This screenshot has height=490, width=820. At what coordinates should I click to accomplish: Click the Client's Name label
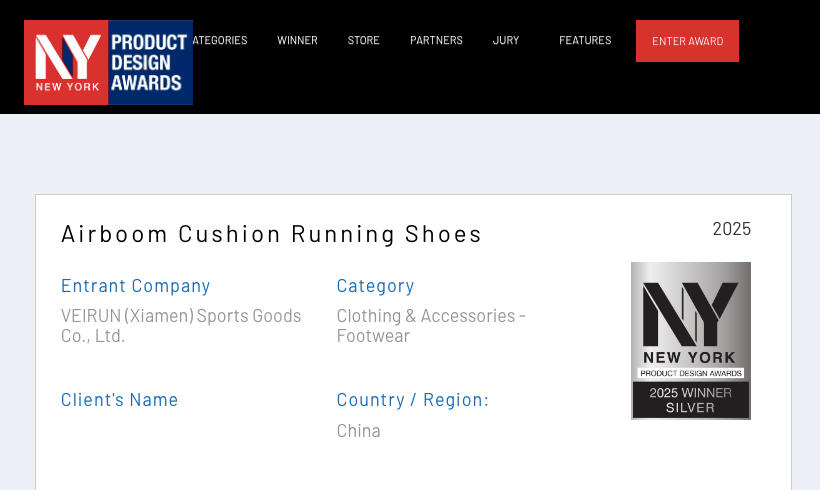[x=119, y=400]
